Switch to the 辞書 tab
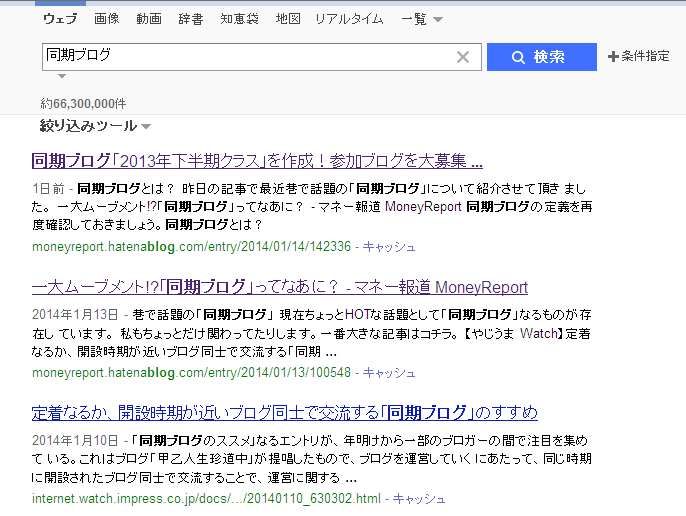The width and height of the screenshot is (686, 516). (x=191, y=19)
